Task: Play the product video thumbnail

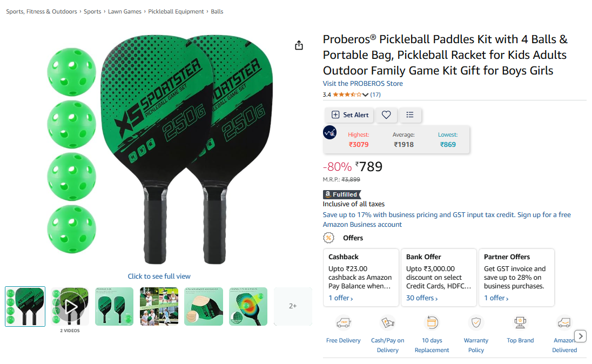Action: pyautogui.click(x=70, y=306)
